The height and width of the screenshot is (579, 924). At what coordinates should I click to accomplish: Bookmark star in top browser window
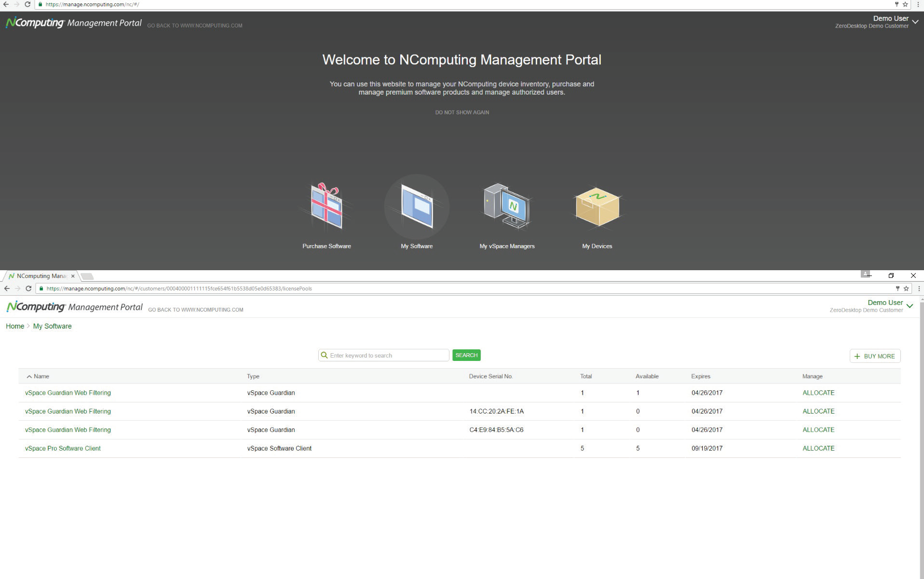tap(906, 4)
